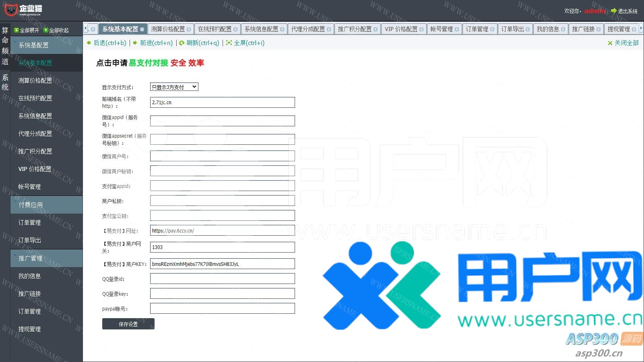
Task: Open the 显示支付方式 dropdown
Action: (174, 87)
